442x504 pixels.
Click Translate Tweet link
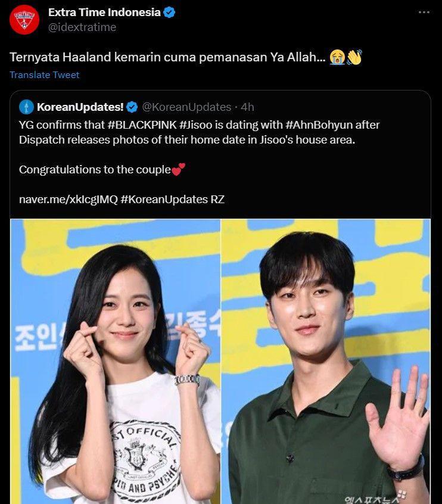[x=44, y=75]
